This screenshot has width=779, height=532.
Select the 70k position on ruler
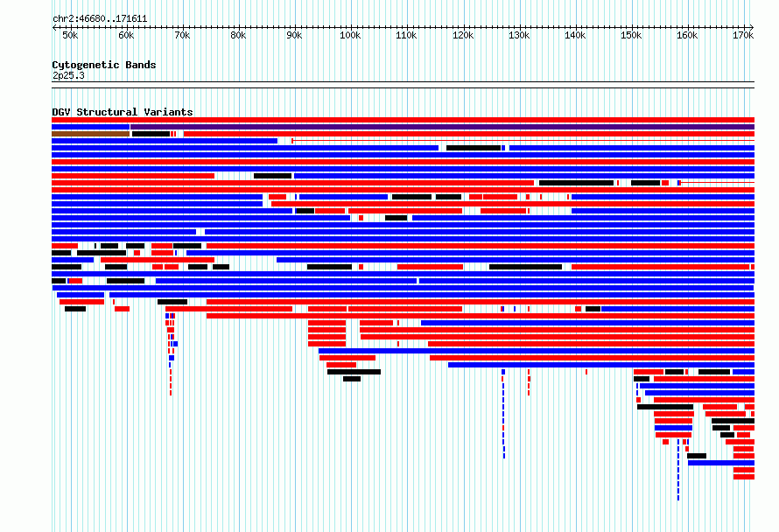click(182, 36)
